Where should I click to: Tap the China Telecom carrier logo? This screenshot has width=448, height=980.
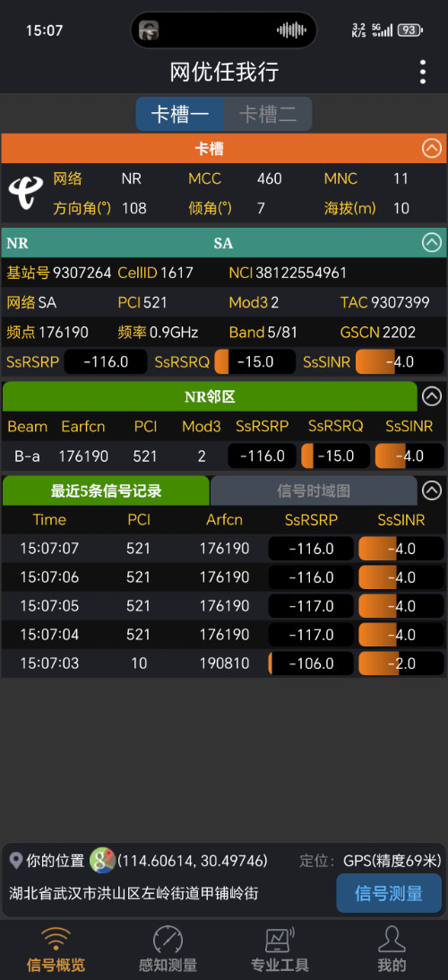pyautogui.click(x=26, y=193)
